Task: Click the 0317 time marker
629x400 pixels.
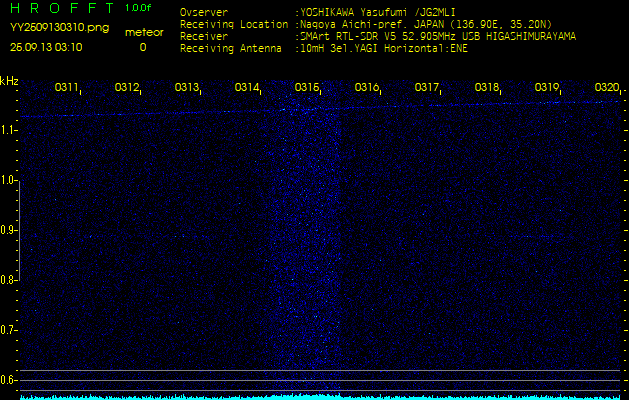Action: point(426,87)
